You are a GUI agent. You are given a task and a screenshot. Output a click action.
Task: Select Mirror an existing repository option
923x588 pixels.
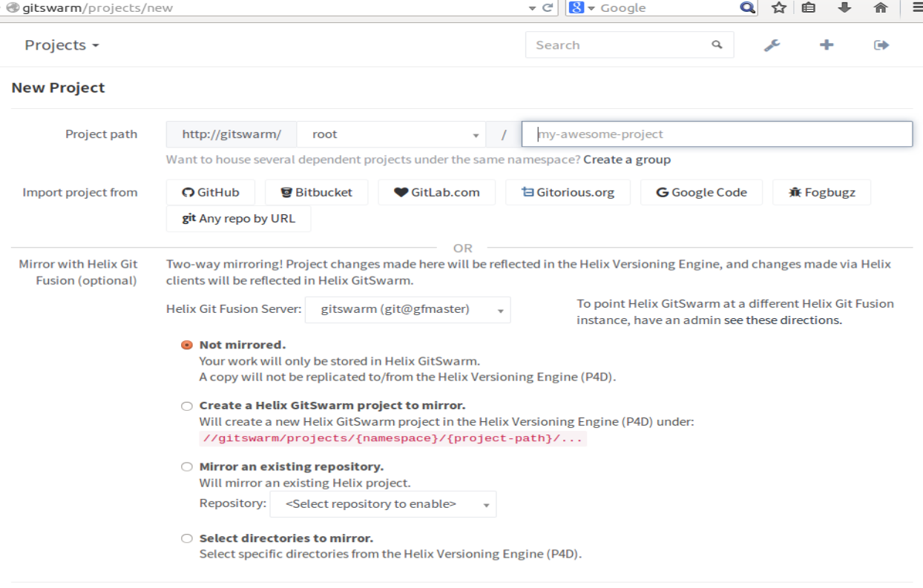186,466
